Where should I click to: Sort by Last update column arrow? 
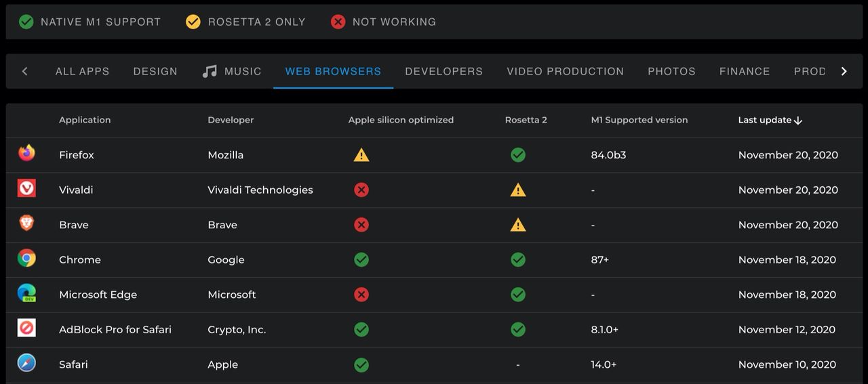click(x=798, y=121)
